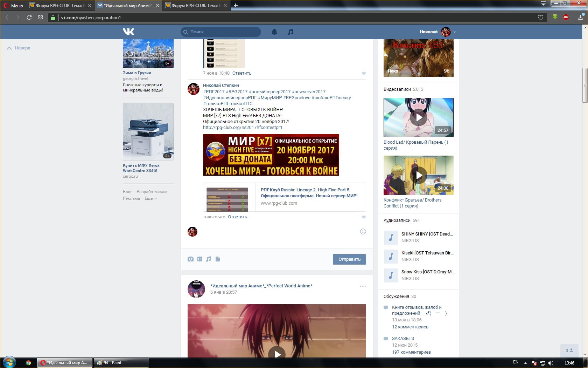Bookmark page with heart in address bar
The image size is (588, 368).
click(x=540, y=18)
